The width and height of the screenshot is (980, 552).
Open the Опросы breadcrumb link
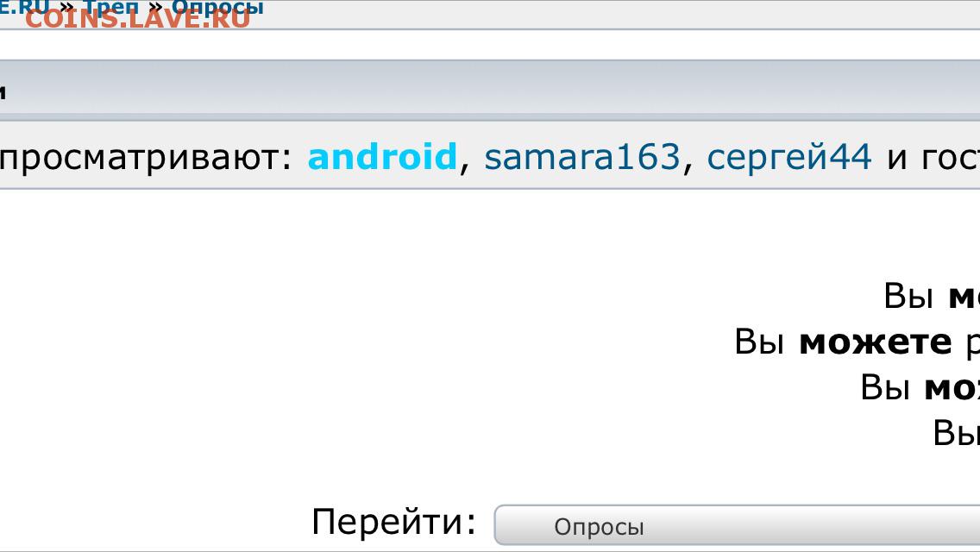pos(217,8)
